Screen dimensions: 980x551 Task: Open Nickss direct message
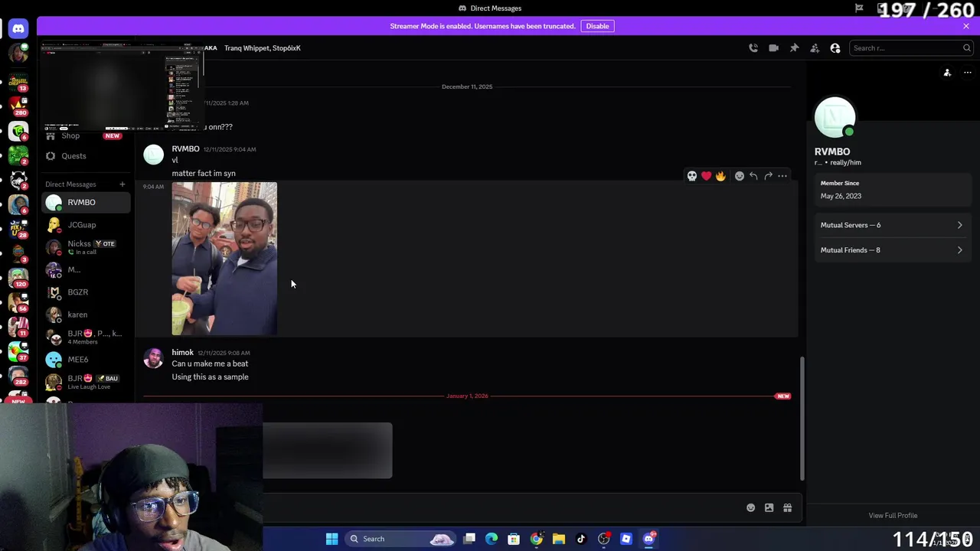click(86, 247)
